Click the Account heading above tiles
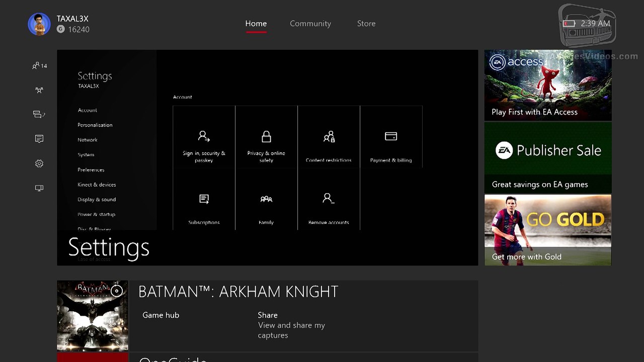The height and width of the screenshot is (362, 644). tap(183, 97)
